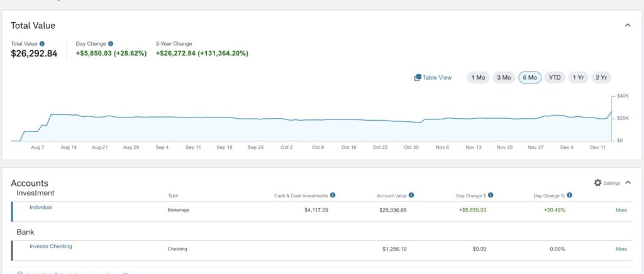Image resolution: width=644 pixels, height=274 pixels.
Task: Collapse the Accounts section chevron
Action: pyautogui.click(x=628, y=183)
